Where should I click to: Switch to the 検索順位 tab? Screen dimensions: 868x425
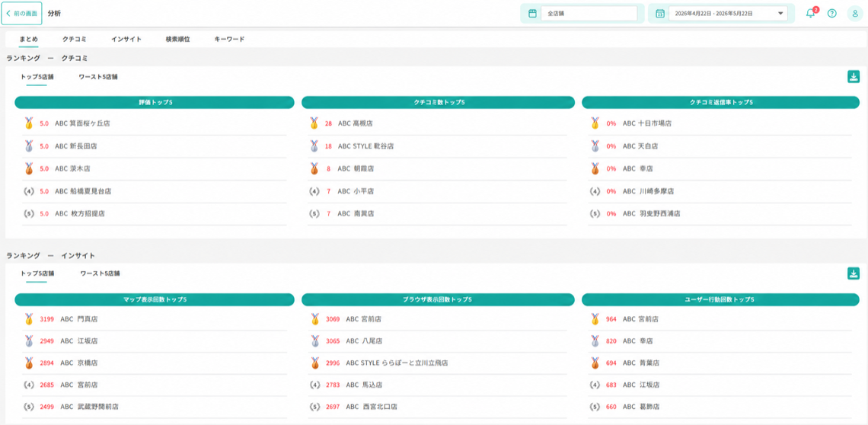[177, 40]
